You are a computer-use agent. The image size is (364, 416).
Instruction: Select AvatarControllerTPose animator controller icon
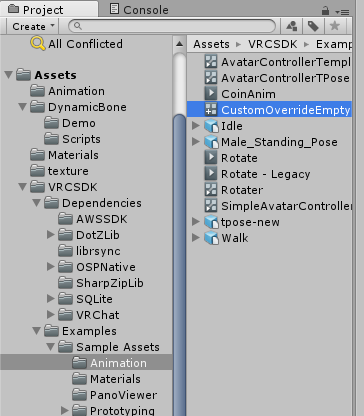211,78
